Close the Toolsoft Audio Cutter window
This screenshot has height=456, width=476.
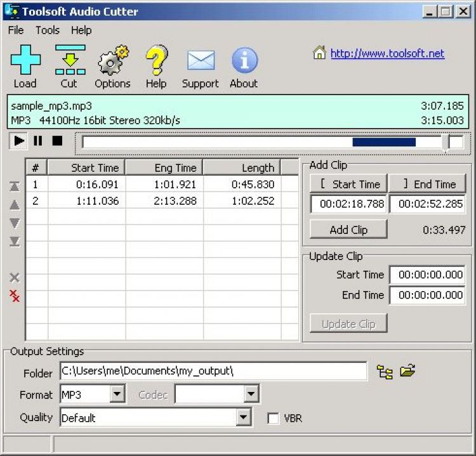click(463, 12)
